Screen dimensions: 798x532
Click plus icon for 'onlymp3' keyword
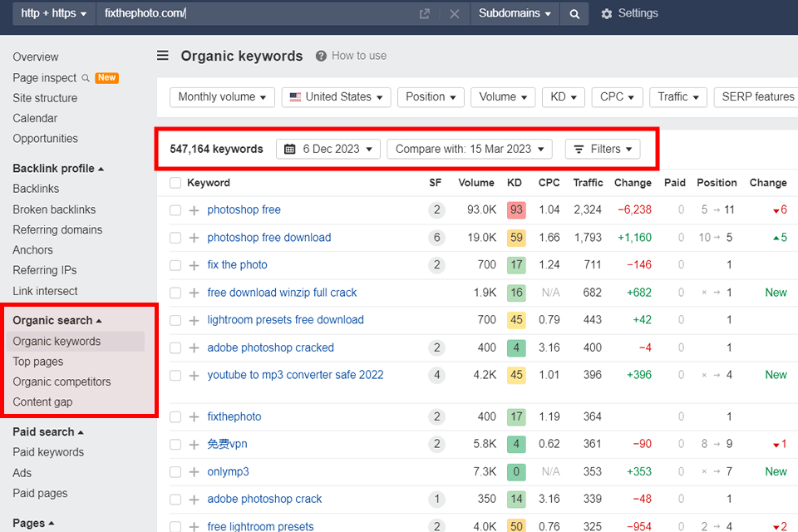(194, 472)
